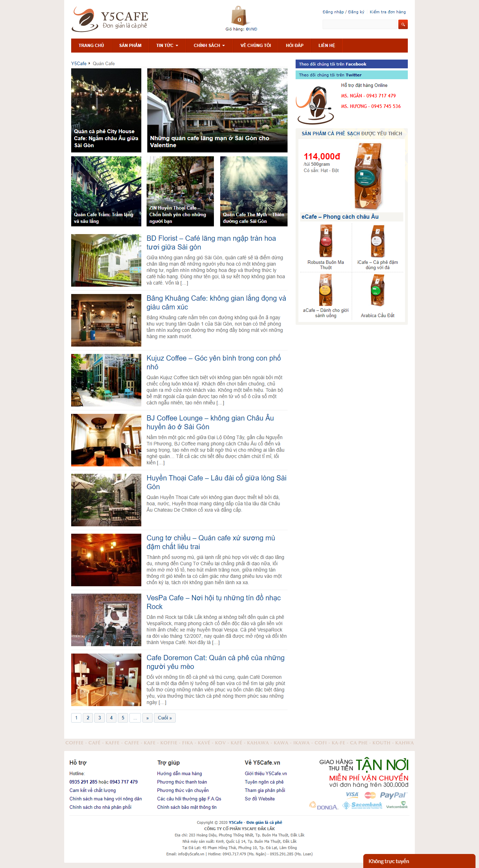This screenshot has height=868, width=479.
Task: Click Giới thiệu Y5Cafe.vn footer link
Action: click(x=266, y=773)
